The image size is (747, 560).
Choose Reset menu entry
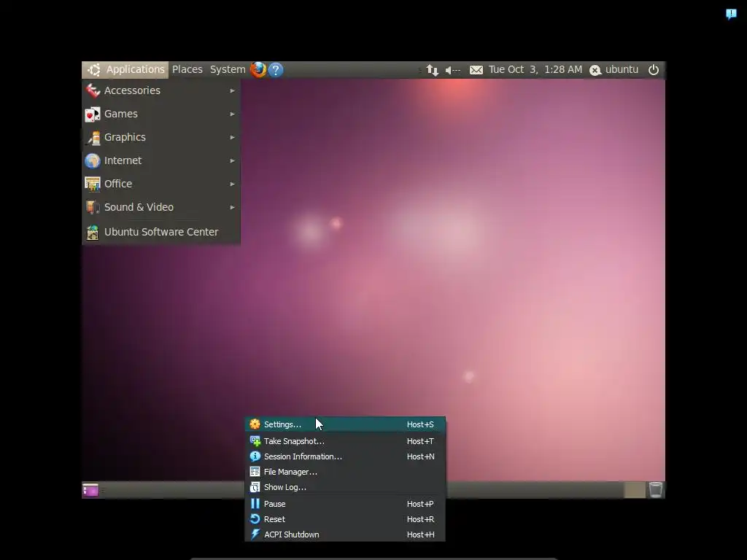[345, 519]
